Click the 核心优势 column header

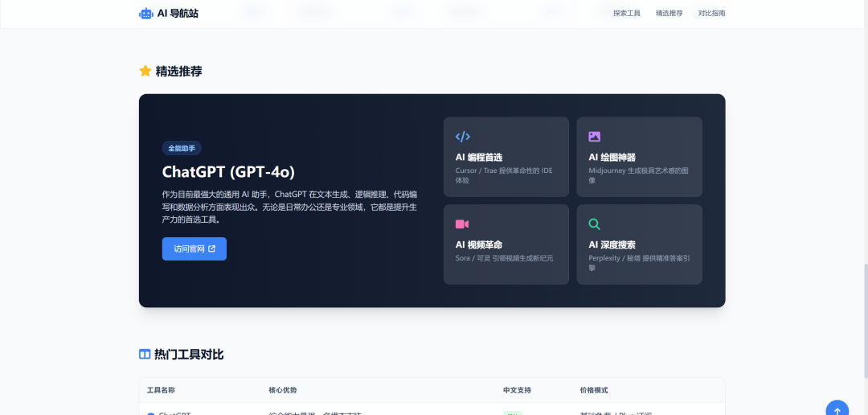tap(283, 390)
